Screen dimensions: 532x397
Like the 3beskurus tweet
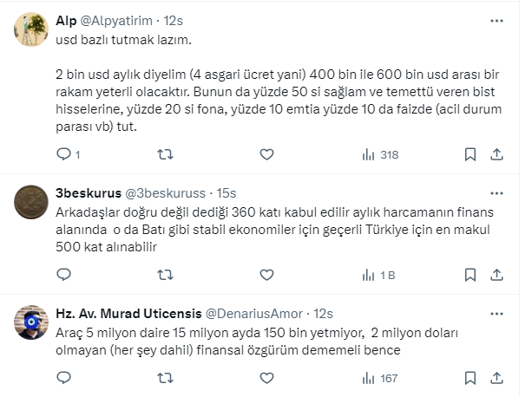click(x=266, y=275)
